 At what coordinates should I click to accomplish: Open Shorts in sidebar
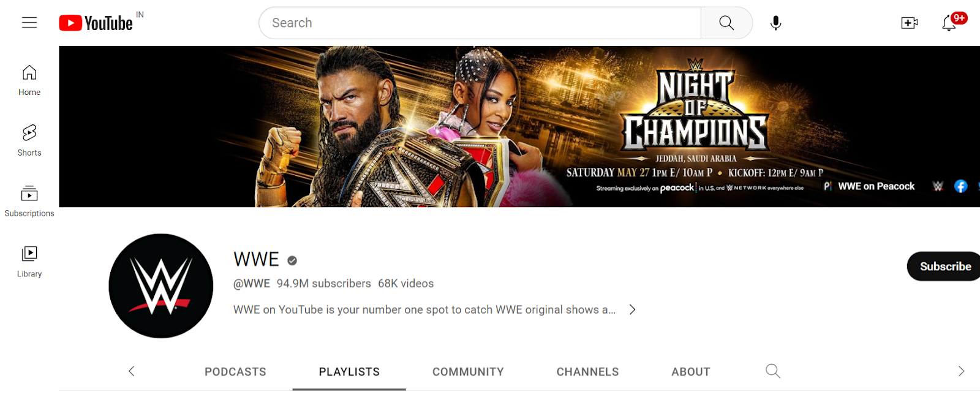(x=29, y=140)
